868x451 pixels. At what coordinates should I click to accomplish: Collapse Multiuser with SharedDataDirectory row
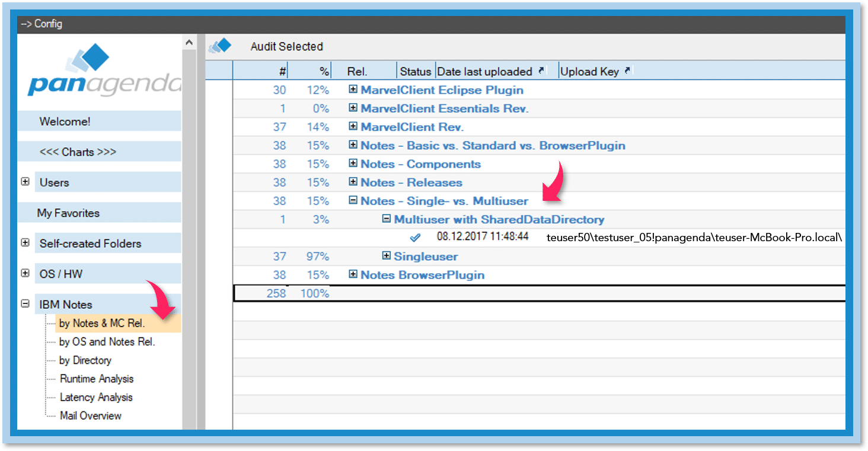(x=386, y=219)
